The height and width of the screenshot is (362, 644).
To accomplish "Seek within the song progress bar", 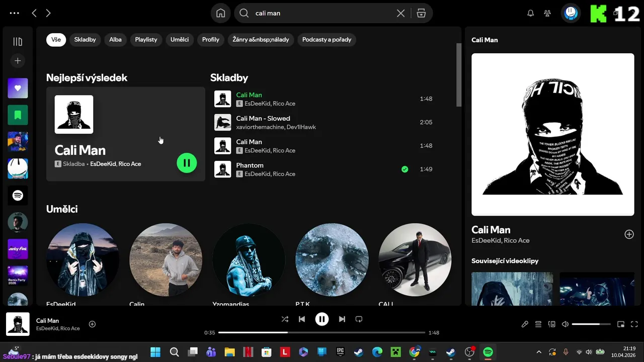I will click(322, 332).
